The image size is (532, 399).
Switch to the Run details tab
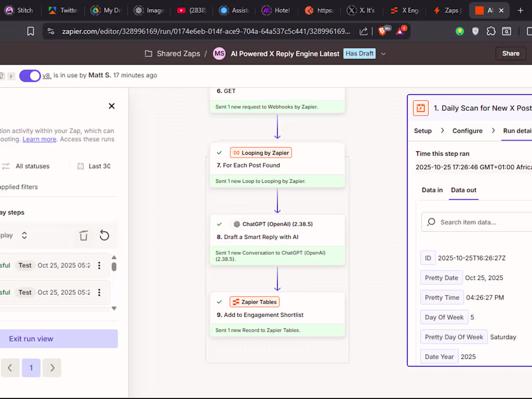click(517, 131)
